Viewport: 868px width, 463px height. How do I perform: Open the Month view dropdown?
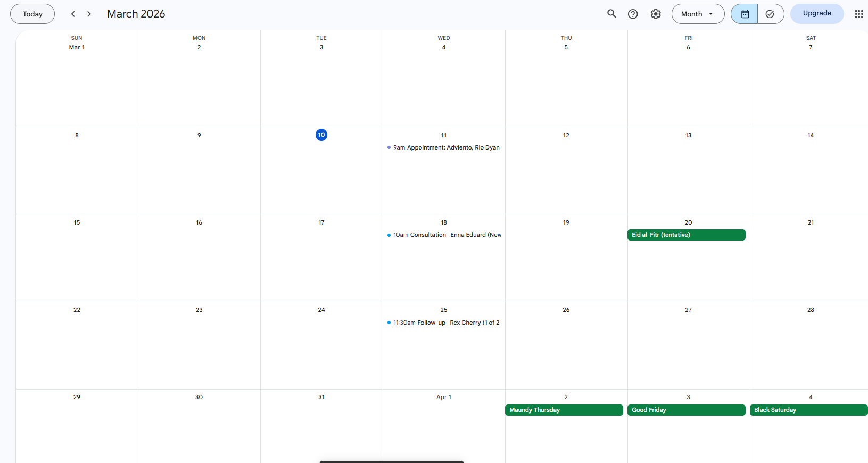point(698,14)
